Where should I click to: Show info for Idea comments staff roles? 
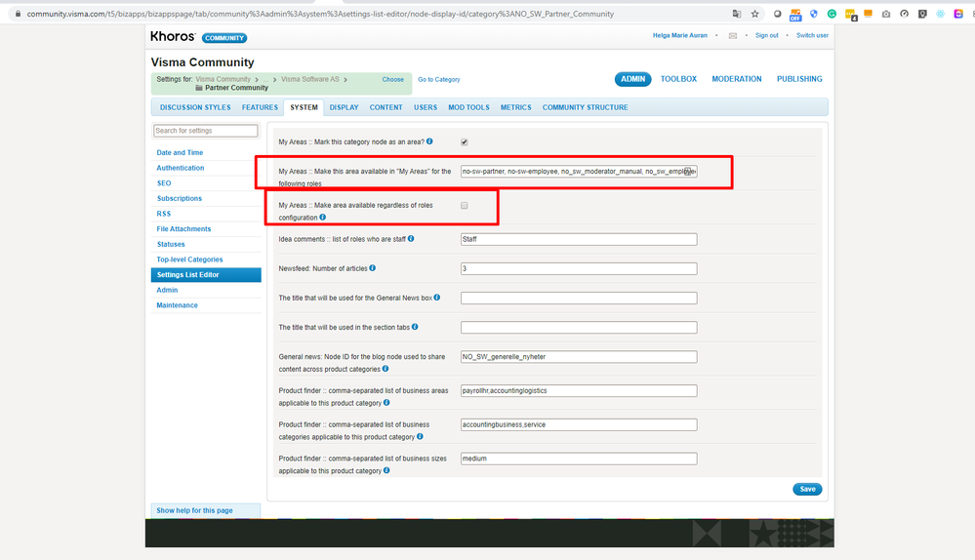pos(411,239)
